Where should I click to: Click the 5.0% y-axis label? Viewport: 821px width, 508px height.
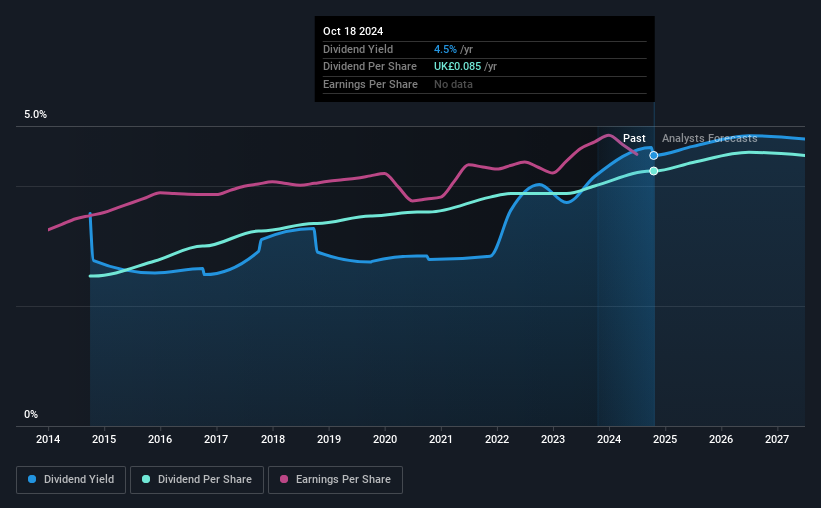click(36, 115)
